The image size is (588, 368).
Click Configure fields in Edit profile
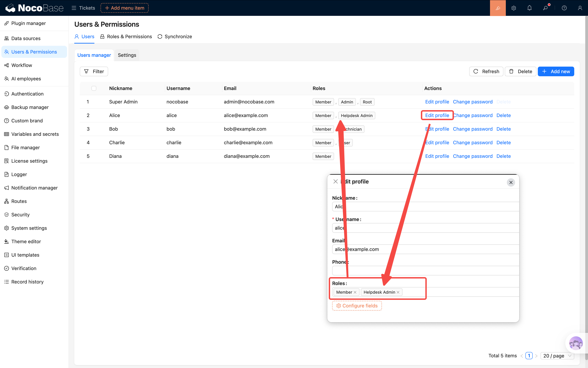357,306
